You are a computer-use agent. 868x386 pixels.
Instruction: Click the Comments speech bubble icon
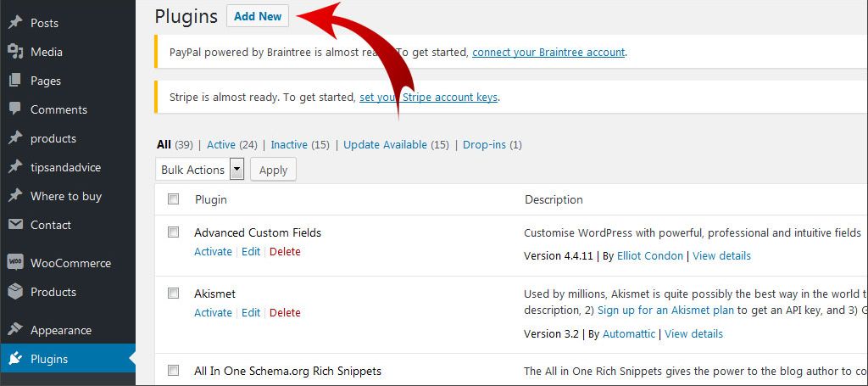click(14, 109)
